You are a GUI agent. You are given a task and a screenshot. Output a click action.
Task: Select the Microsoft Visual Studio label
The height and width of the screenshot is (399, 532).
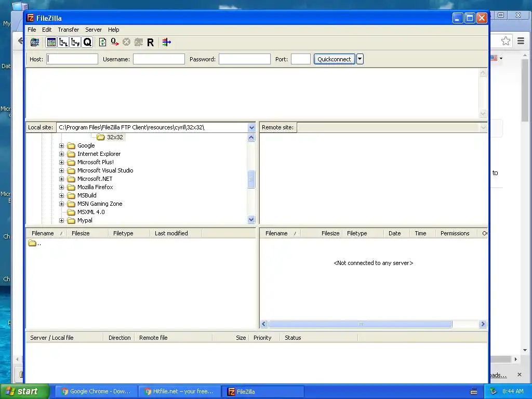pos(105,170)
